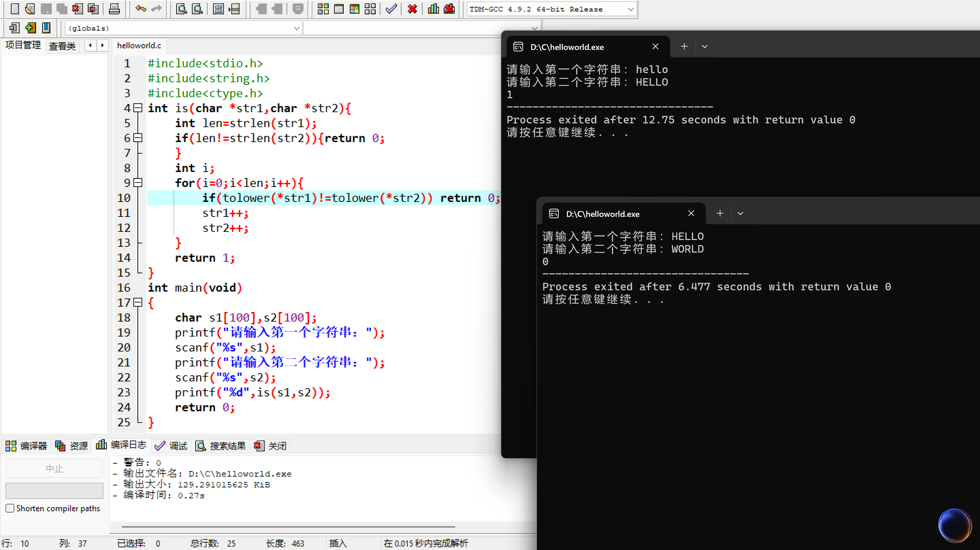
Task: Open the terminal new-tab dropdown chevron
Action: [740, 213]
